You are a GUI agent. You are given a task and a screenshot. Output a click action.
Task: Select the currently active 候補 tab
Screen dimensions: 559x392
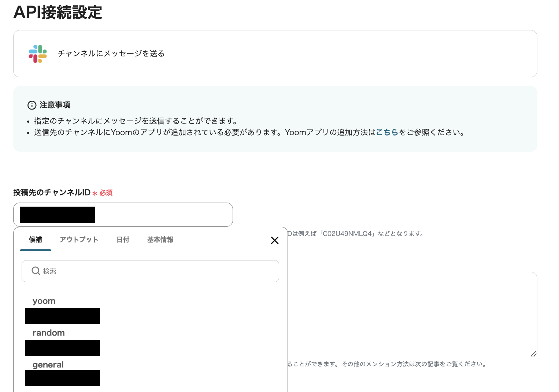[35, 240]
